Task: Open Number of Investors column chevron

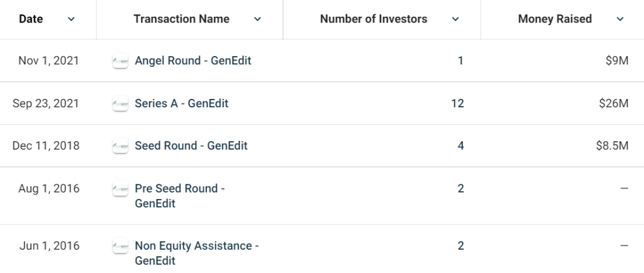Action: pos(455,19)
